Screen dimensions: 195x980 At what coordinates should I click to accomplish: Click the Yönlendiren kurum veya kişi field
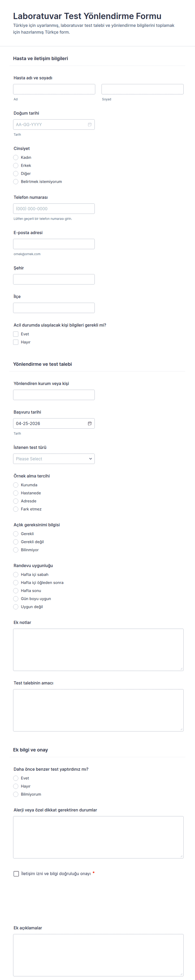(x=54, y=395)
